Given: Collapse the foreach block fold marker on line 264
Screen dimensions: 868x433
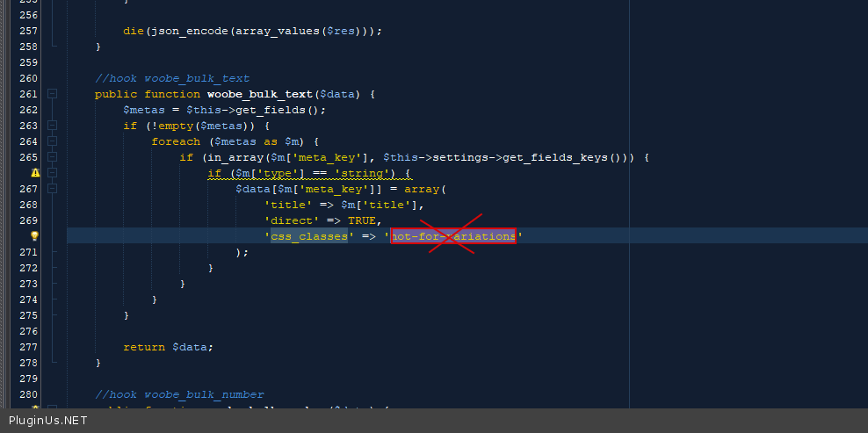Looking at the screenshot, I should click(53, 141).
